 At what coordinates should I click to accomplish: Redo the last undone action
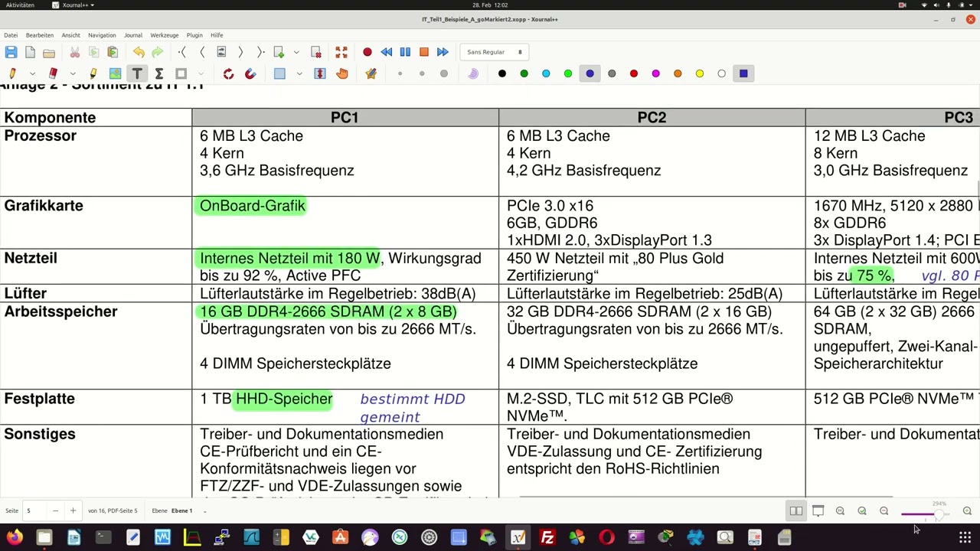(158, 52)
